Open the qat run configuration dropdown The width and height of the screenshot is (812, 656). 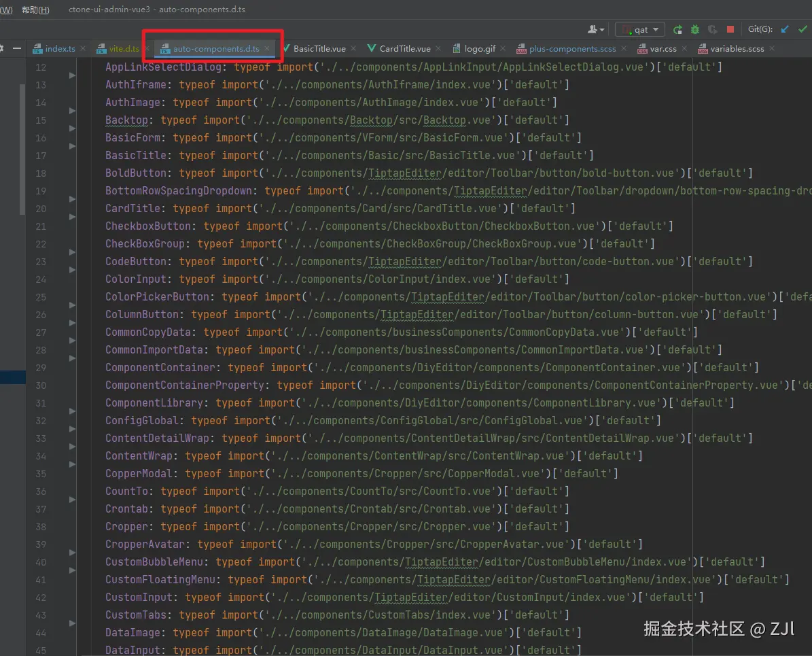(640, 30)
